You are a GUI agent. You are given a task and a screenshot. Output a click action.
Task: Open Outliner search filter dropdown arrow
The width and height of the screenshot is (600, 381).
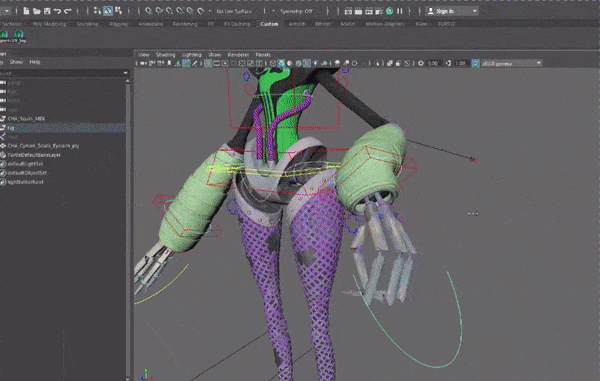(126, 73)
